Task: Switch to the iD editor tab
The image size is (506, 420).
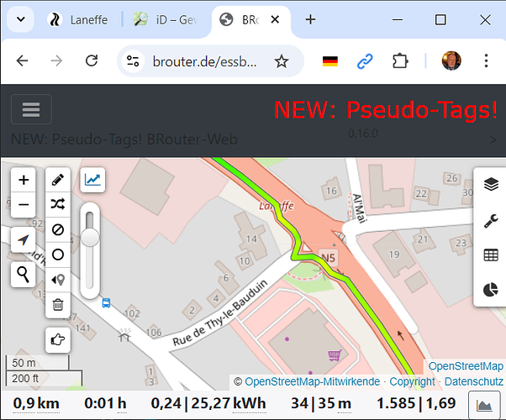Action: pyautogui.click(x=165, y=19)
